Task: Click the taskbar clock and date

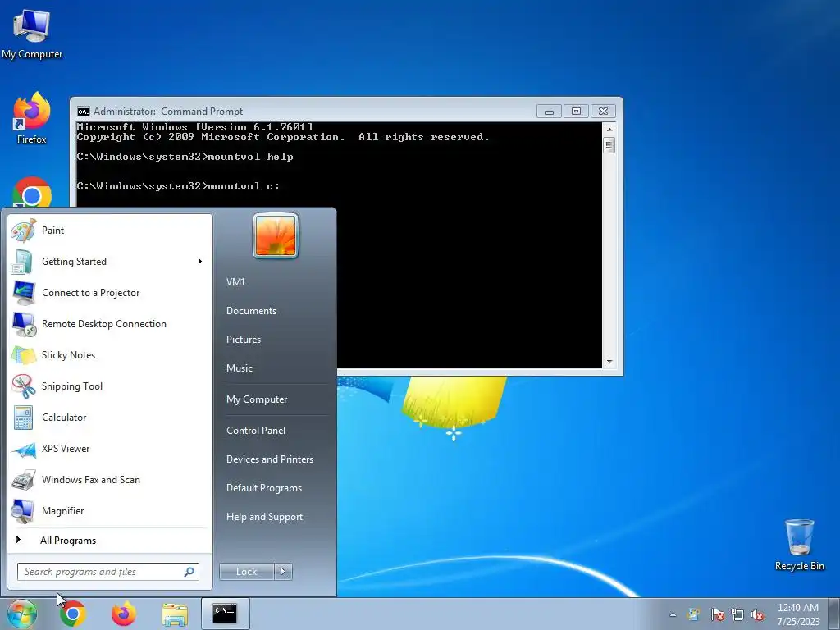Action: click(x=798, y=614)
